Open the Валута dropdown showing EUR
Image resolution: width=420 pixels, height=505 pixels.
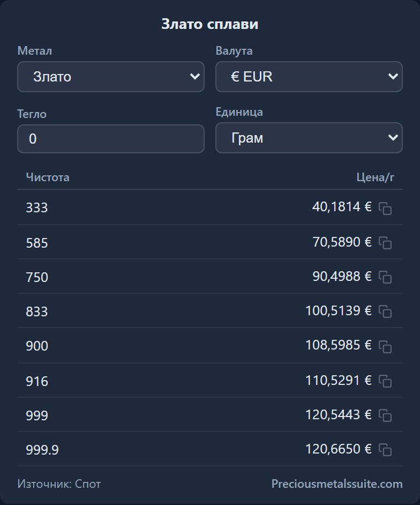point(309,77)
